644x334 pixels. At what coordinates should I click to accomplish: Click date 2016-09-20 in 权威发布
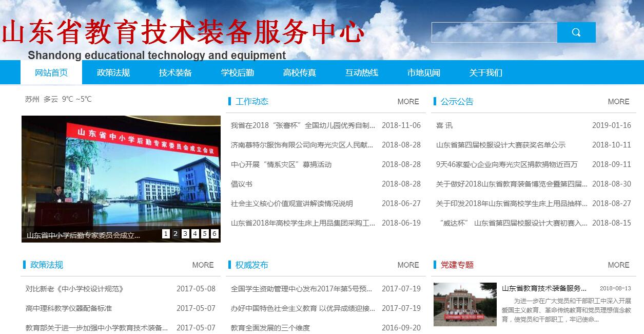401,328
